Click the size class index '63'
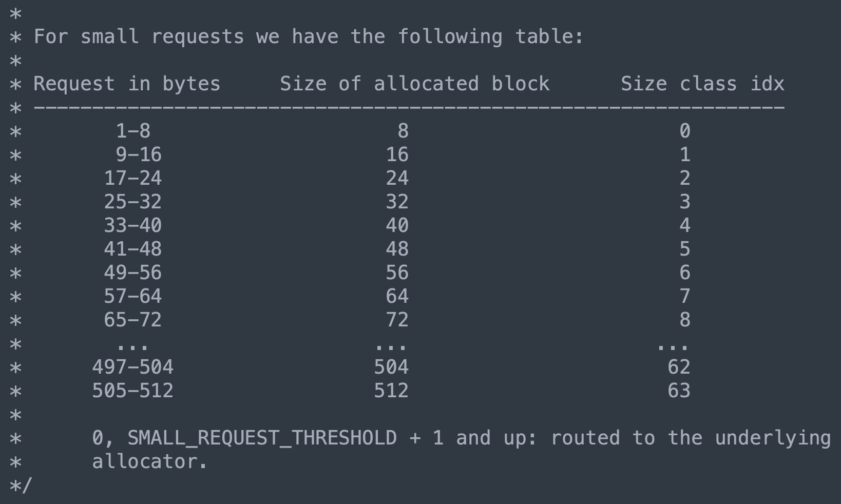This screenshot has width=841, height=504. 679,391
